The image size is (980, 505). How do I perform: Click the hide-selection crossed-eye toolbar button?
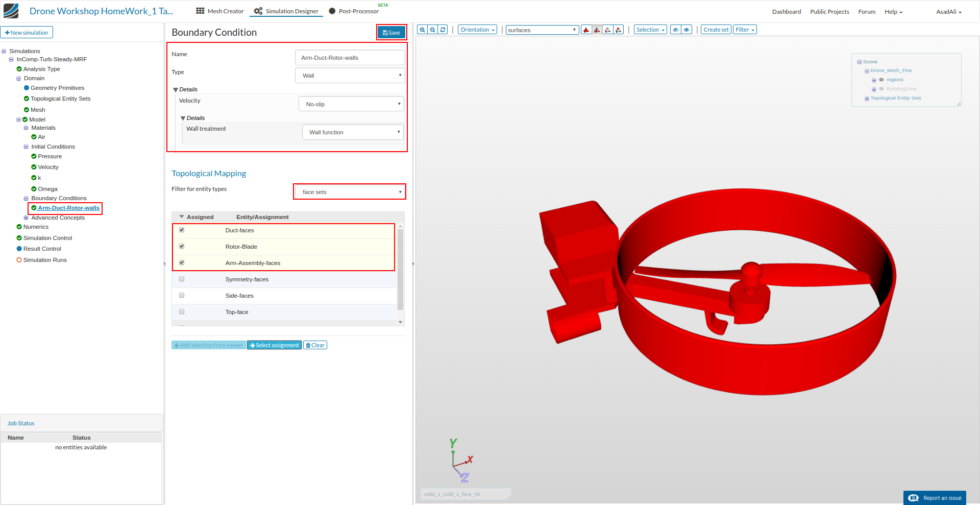coord(676,30)
